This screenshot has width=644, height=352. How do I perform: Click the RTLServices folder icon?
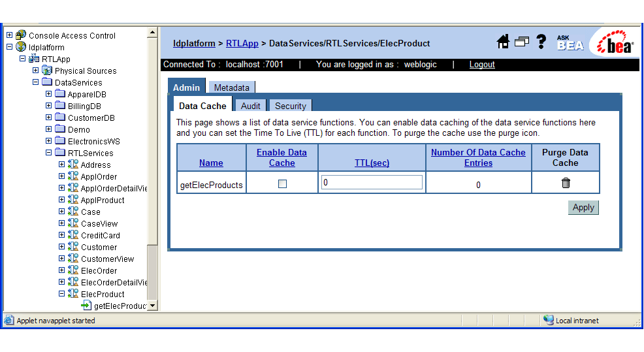coord(60,153)
